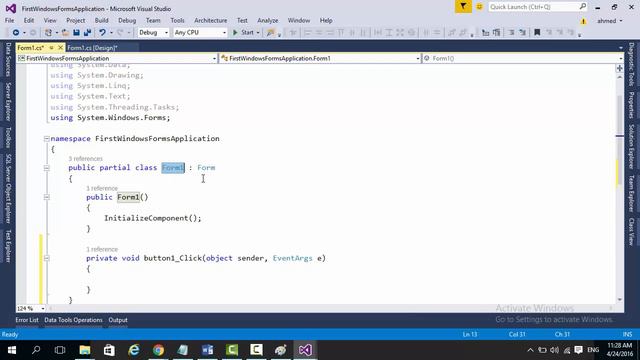Click the notifications flag icon
The height and width of the screenshot is (360, 640).
463,7
